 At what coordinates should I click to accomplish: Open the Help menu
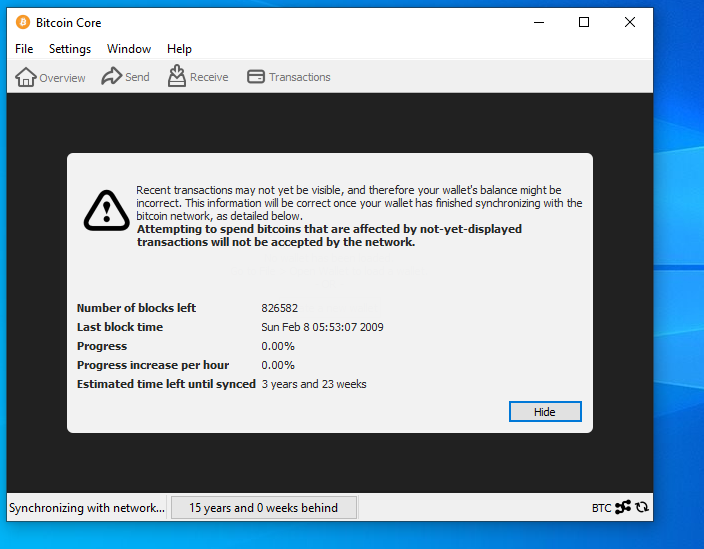[x=179, y=48]
